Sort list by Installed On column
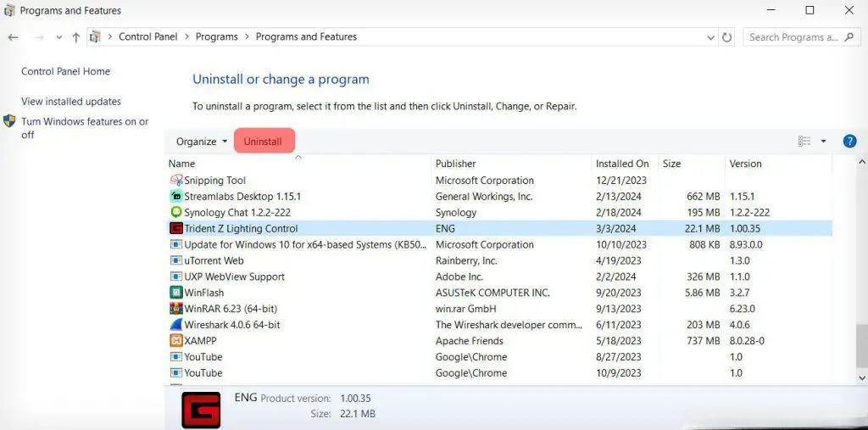This screenshot has width=868, height=430. tap(622, 164)
